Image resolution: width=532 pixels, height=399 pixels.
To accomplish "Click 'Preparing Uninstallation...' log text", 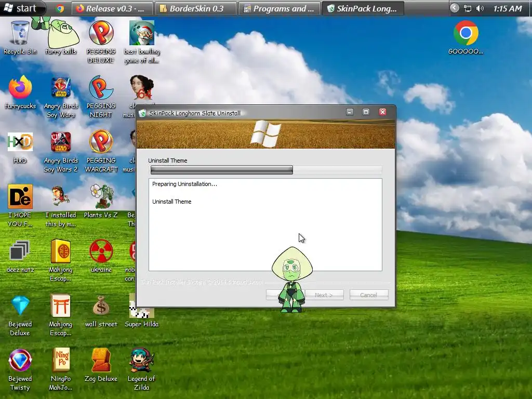I will (184, 184).
